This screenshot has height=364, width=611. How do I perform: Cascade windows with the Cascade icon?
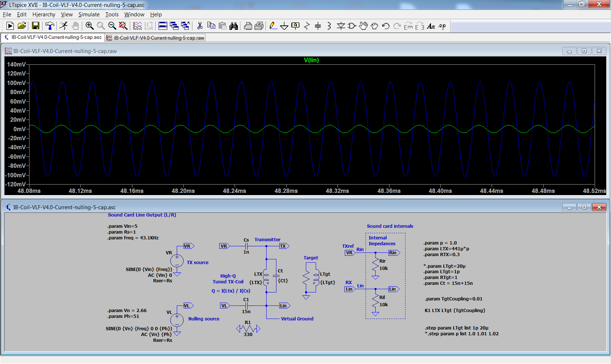[174, 26]
